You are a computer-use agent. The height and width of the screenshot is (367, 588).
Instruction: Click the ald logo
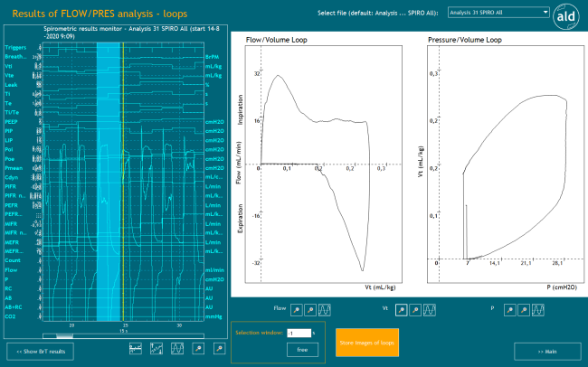[x=566, y=20]
